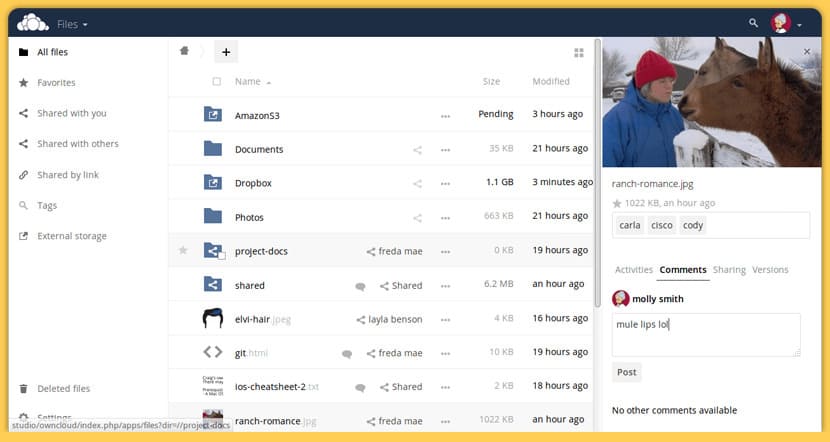Open the Documents folder icon
830x442 pixels.
coord(213,148)
